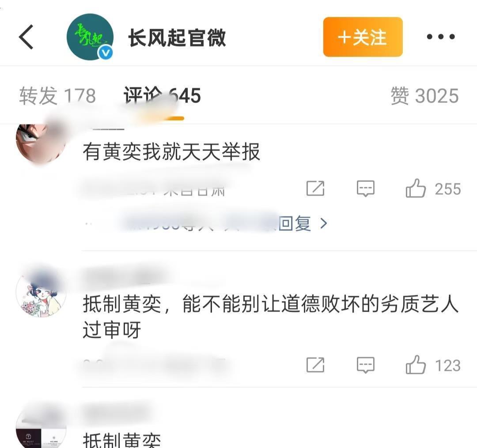
Task: Open second commenter's cartoon girl avatar
Action: click(41, 292)
